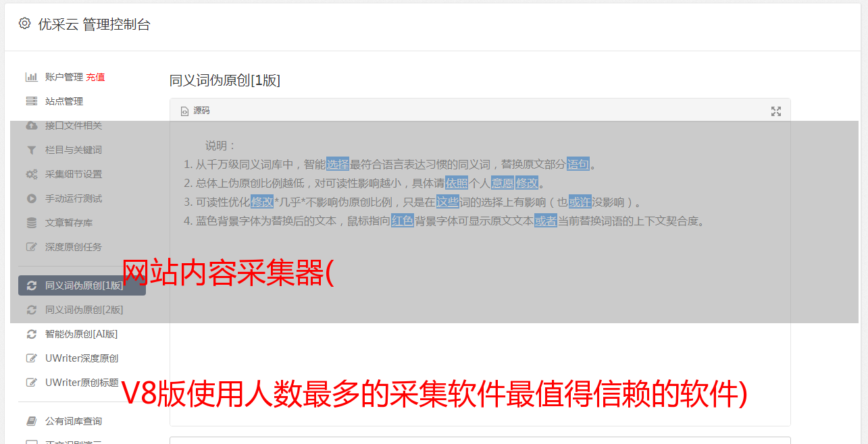Click the 栏目与关键词 filter icon
The width and height of the screenshot is (868, 444).
pos(31,150)
